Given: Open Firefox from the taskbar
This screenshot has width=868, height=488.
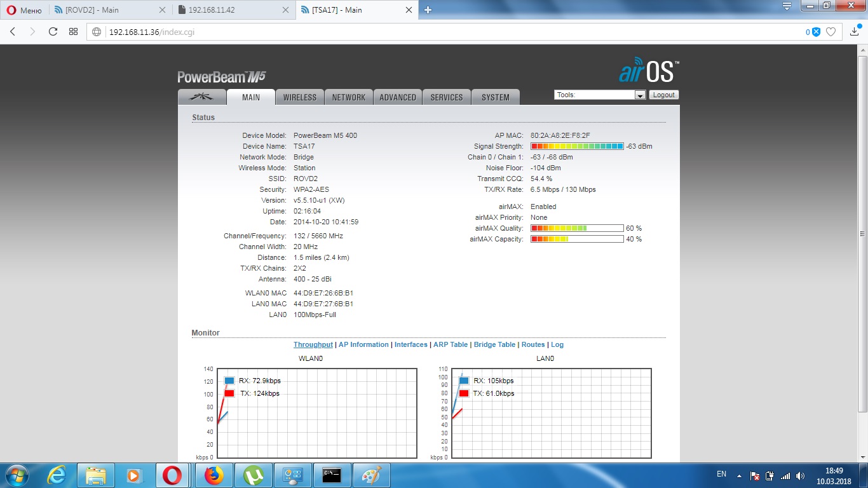Looking at the screenshot, I should 214,475.
